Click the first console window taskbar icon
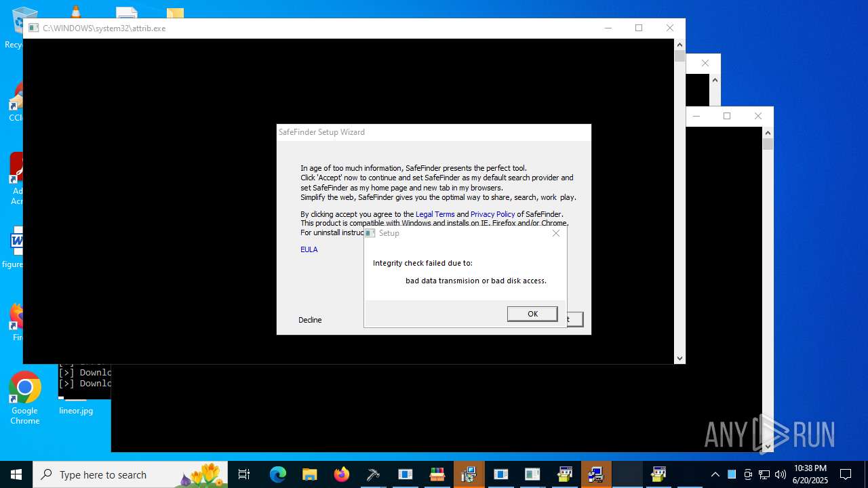 point(405,474)
